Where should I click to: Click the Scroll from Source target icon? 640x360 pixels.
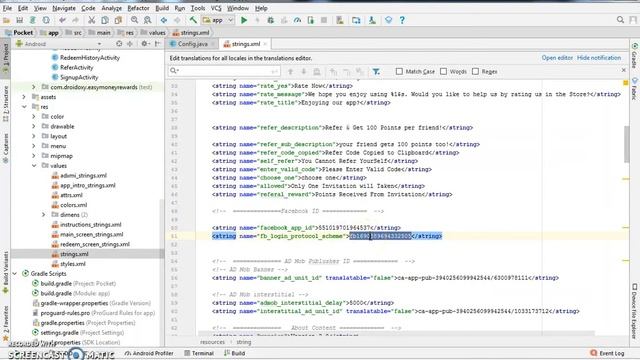pos(119,44)
